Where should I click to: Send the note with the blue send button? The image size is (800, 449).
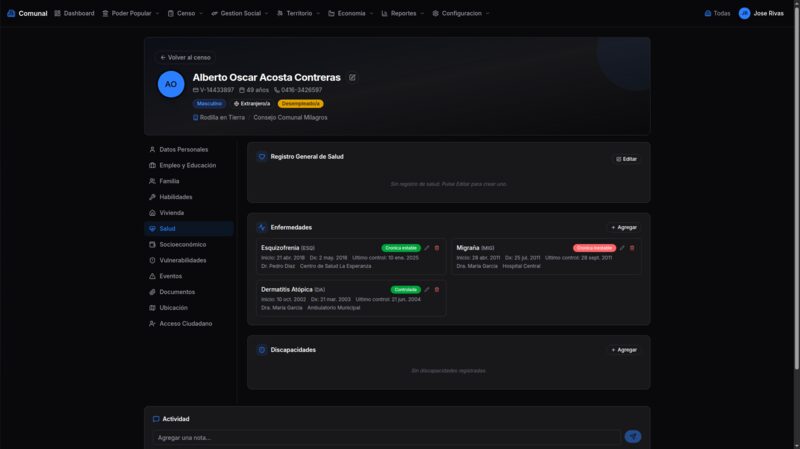(633, 437)
